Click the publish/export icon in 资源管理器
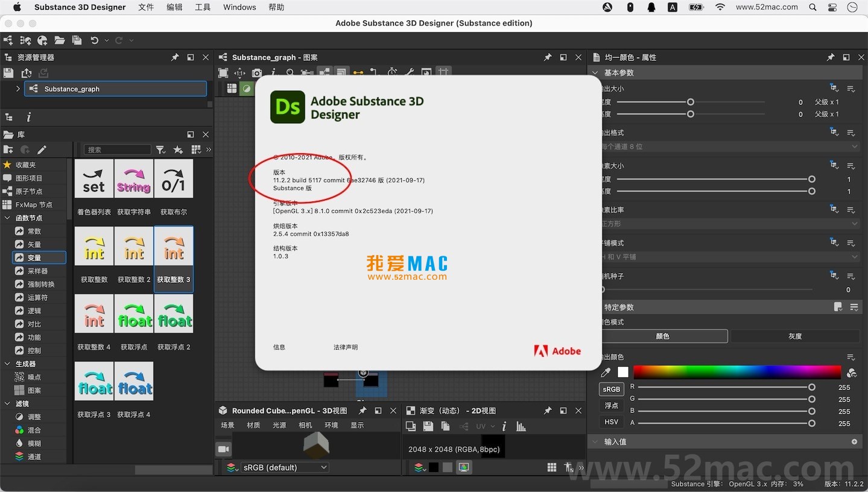 (26, 73)
